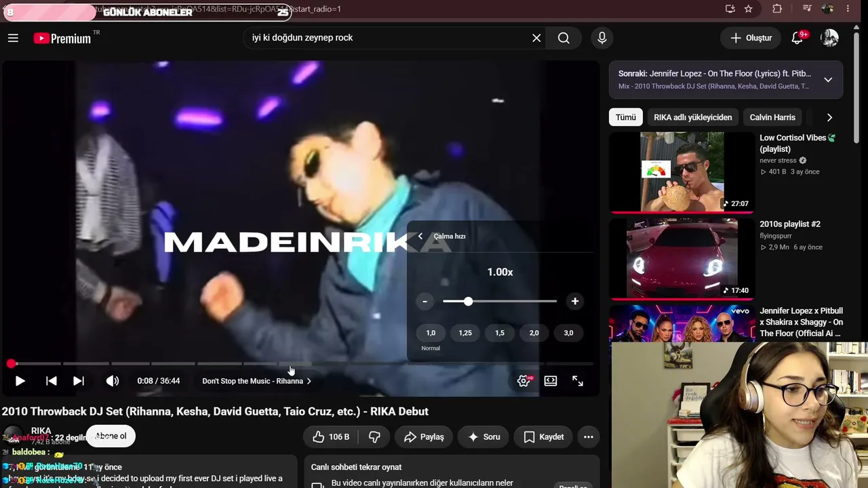
Task: Open the RIKA channel name
Action: click(41, 431)
